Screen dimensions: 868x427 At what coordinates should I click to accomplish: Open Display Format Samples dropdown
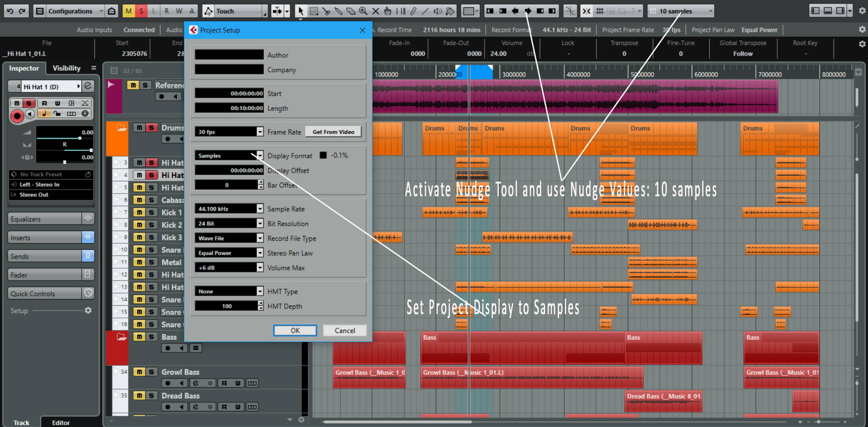(260, 155)
